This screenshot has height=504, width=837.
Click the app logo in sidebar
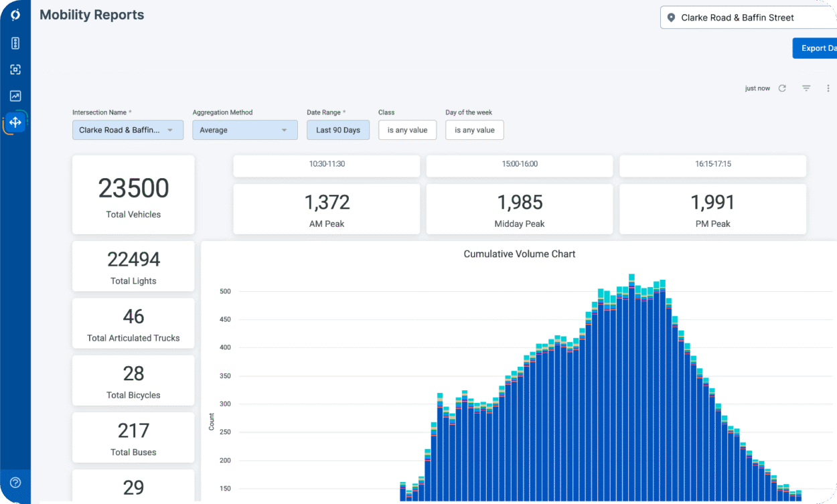coord(15,15)
